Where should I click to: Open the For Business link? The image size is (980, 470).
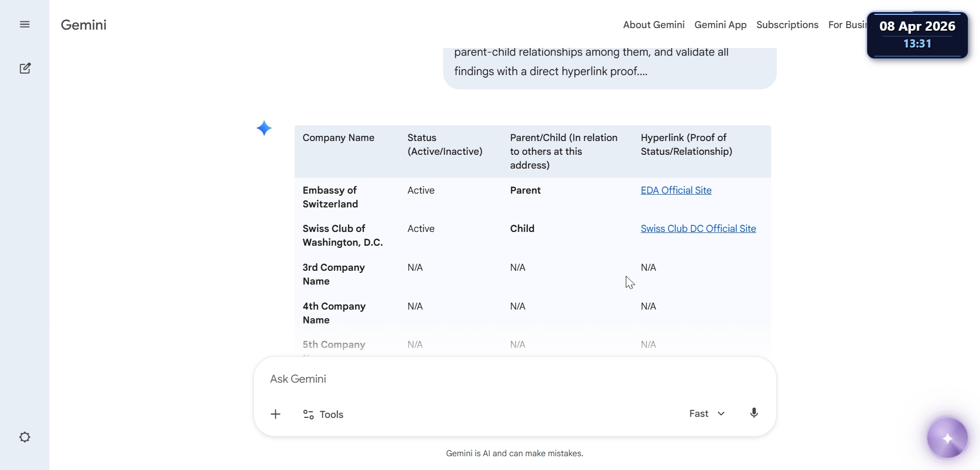847,25
